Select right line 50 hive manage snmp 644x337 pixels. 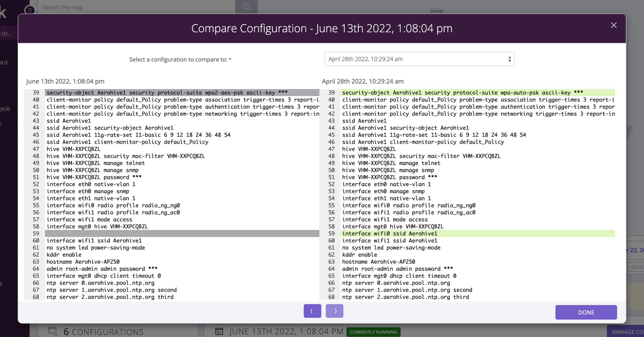coord(388,170)
